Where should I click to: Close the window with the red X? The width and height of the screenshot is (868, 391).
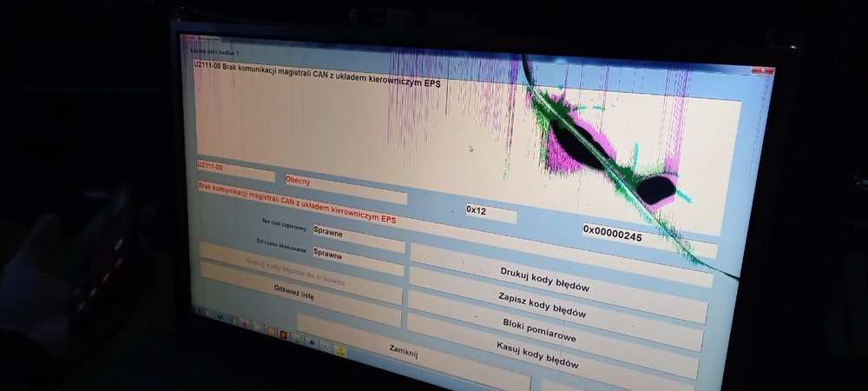[764, 70]
